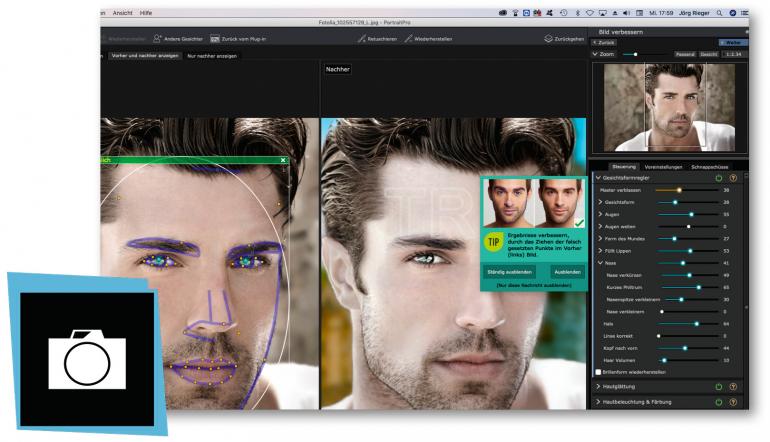Open filter icon of Hautbeleuchtung & Färbung
The height and width of the screenshot is (442, 770).
(733, 402)
